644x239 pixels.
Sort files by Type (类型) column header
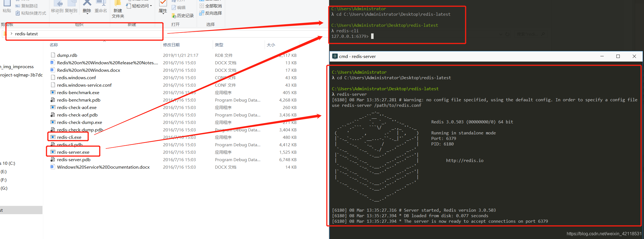(x=219, y=45)
